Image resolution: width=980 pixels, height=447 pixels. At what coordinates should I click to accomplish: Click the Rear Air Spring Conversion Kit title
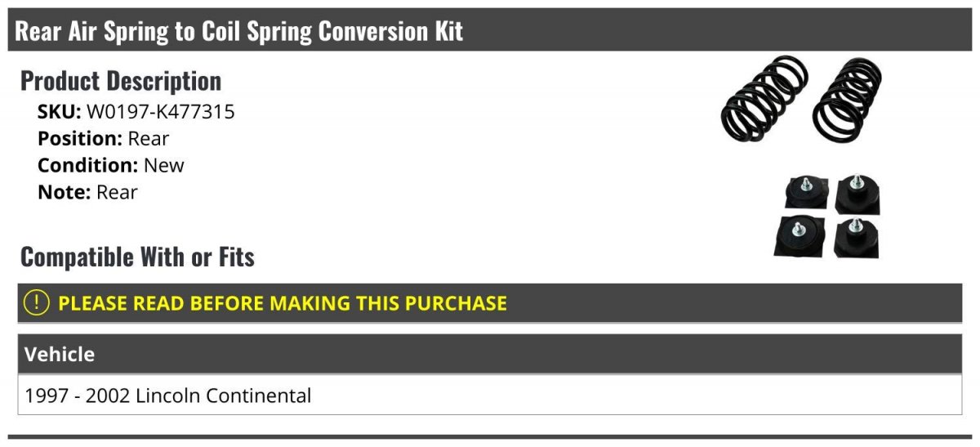tap(239, 31)
